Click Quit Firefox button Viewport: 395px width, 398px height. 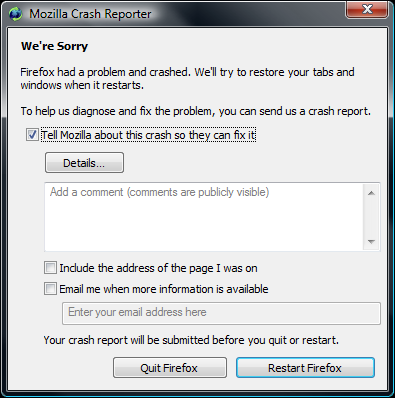pyautogui.click(x=170, y=368)
